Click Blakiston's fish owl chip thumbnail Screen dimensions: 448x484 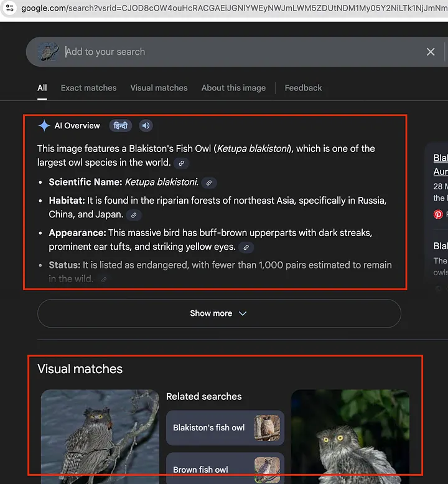[x=267, y=427]
